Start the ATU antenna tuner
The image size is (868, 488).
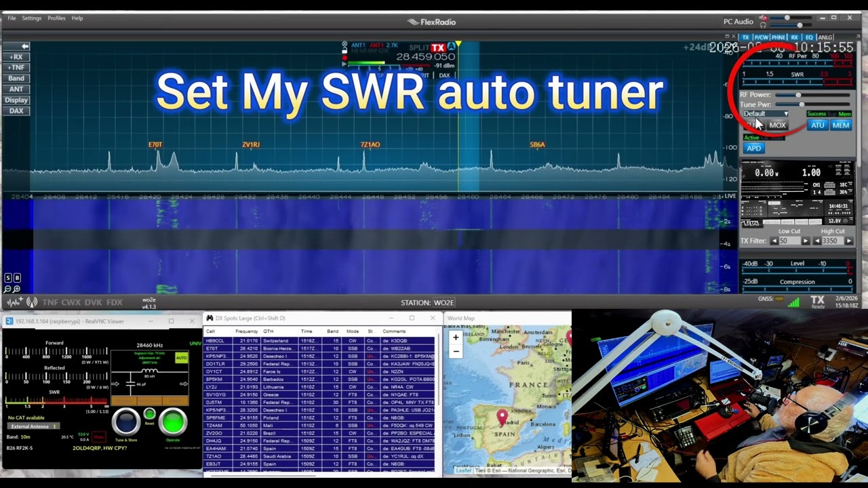(817, 125)
